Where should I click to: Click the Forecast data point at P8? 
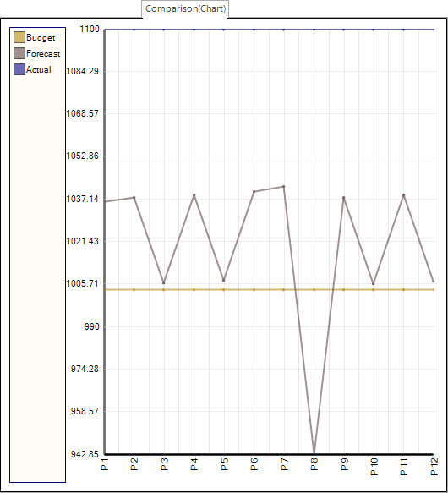(314, 452)
